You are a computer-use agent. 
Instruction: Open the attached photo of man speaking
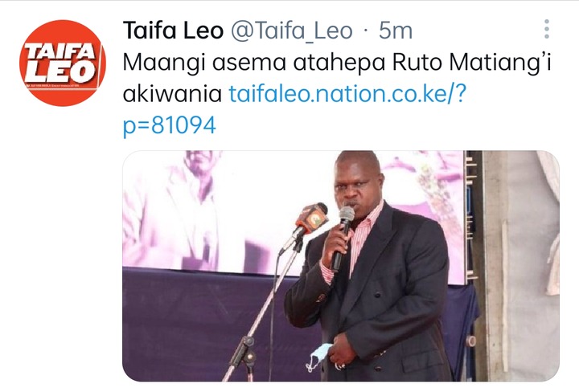point(341,266)
